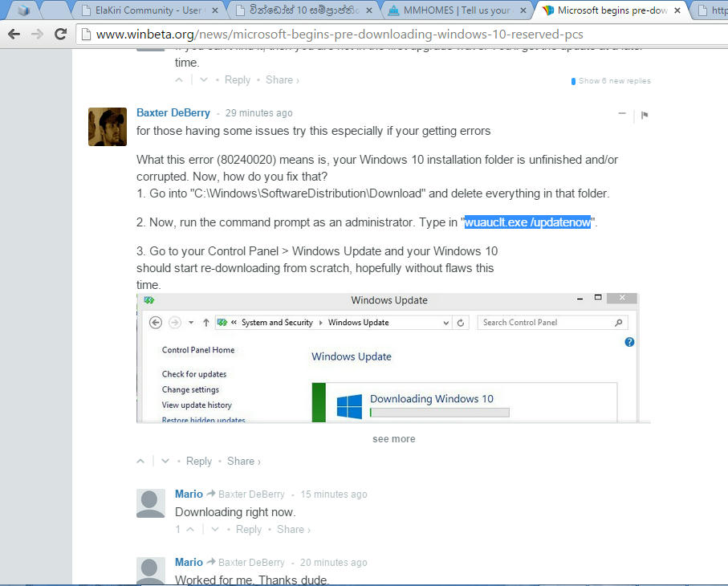Downvote Baxter DeBerry's comment

point(165,461)
